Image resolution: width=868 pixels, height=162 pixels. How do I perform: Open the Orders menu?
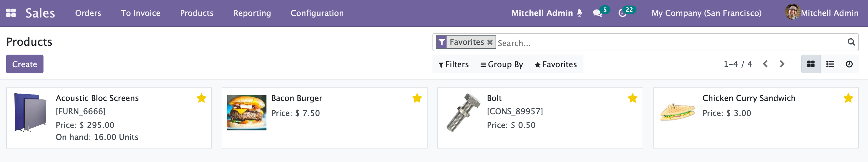click(x=88, y=13)
